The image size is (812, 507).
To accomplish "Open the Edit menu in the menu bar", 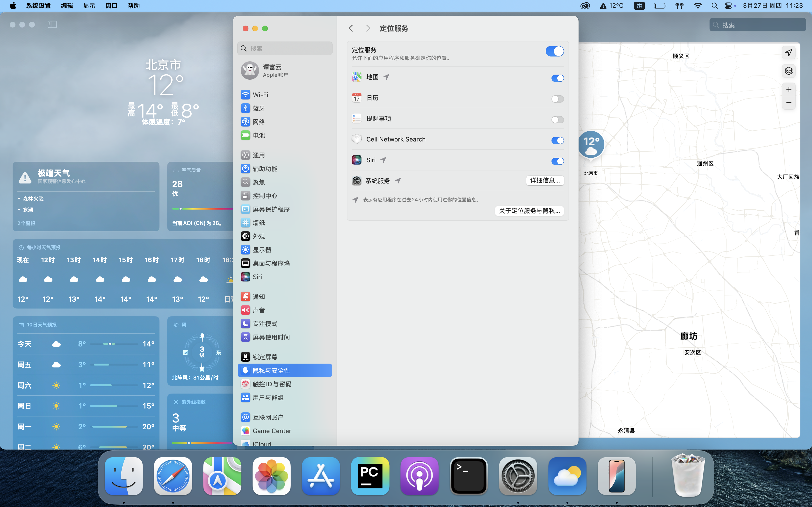I will point(67,6).
